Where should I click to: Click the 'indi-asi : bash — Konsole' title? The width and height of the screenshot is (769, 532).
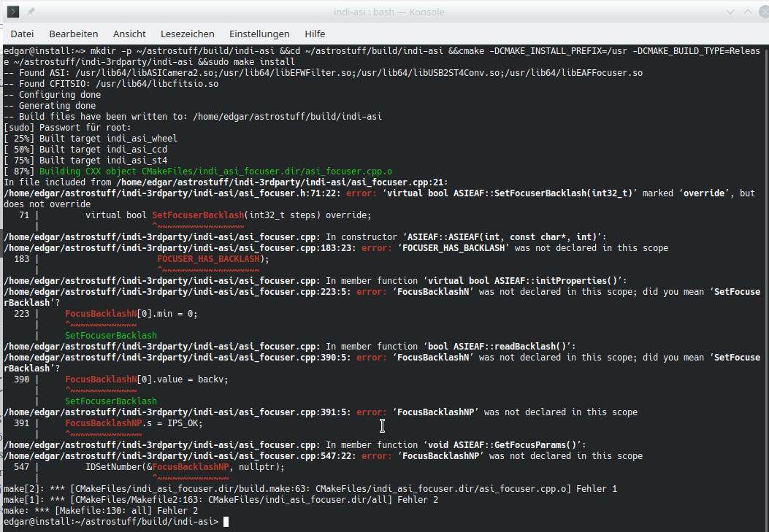[x=384, y=12]
